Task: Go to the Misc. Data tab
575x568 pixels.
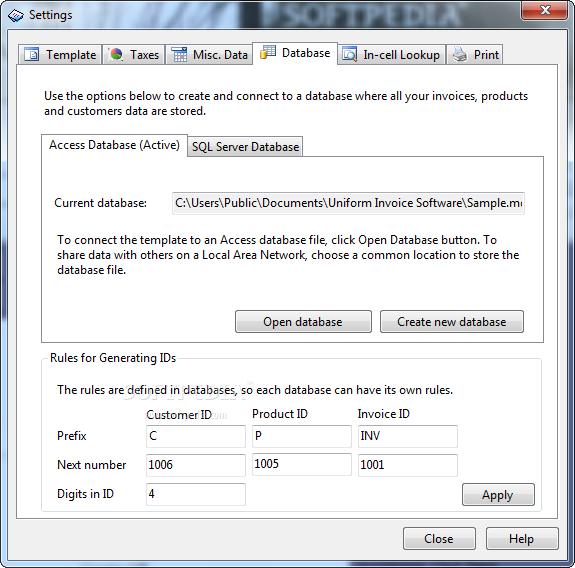Action: point(209,55)
